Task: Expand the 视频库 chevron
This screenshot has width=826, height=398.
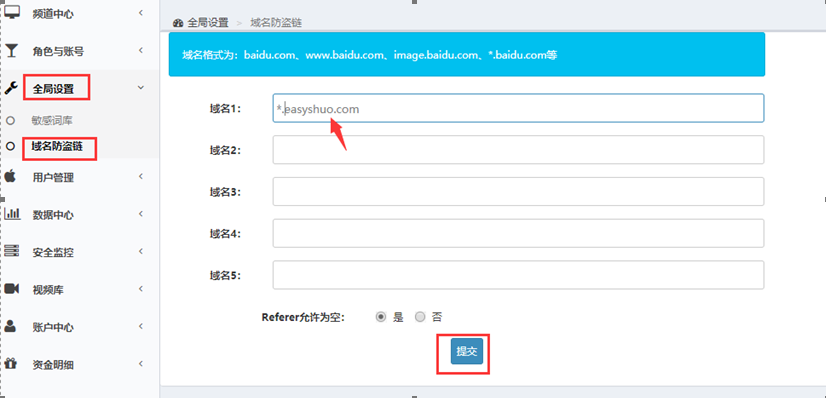Action: (141, 288)
